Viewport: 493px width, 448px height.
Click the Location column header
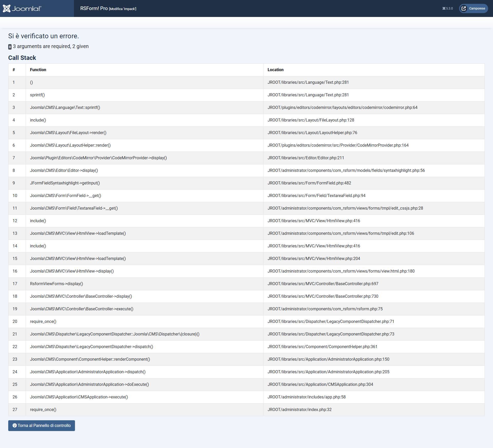tap(276, 70)
